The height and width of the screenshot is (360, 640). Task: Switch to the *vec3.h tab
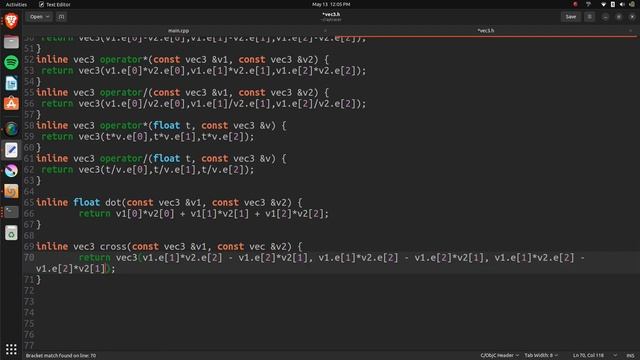[485, 31]
